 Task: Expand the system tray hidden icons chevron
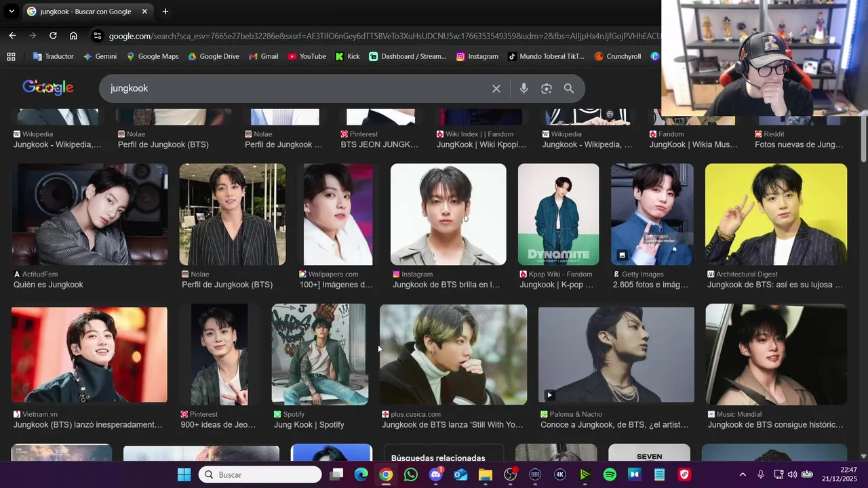point(743,474)
